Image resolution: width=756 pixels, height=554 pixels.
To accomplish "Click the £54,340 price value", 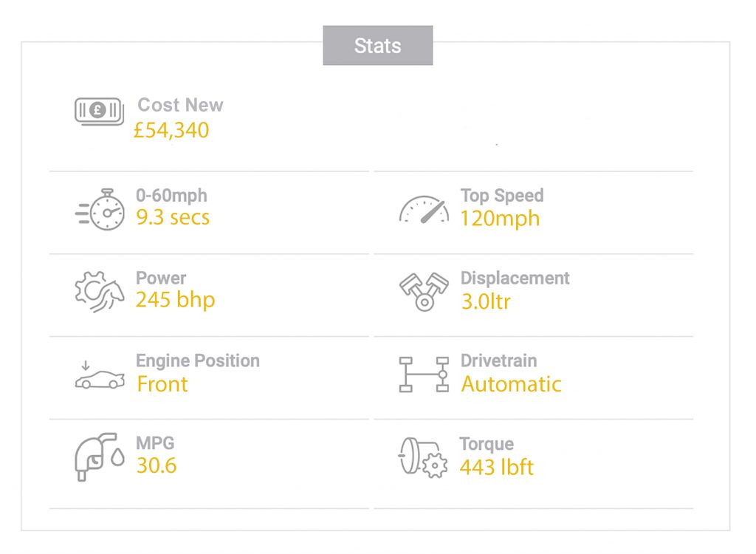I will coord(171,130).
